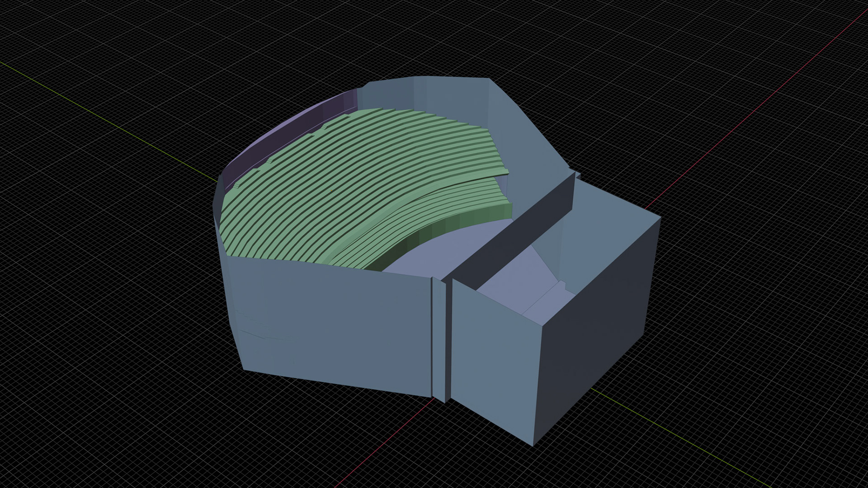Click the lavender semicircular stage floor
The height and width of the screenshot is (488, 868).
(448, 253)
